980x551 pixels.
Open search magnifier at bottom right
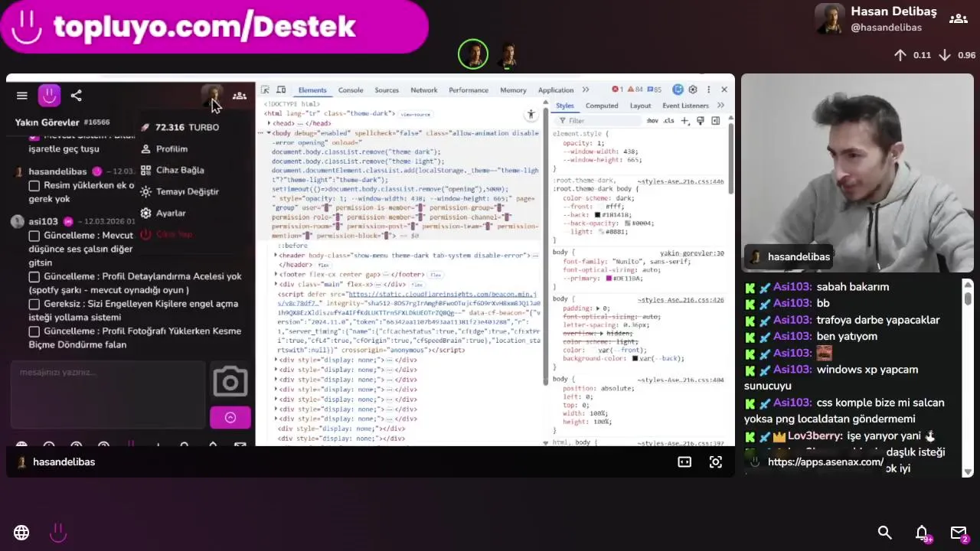(884, 532)
